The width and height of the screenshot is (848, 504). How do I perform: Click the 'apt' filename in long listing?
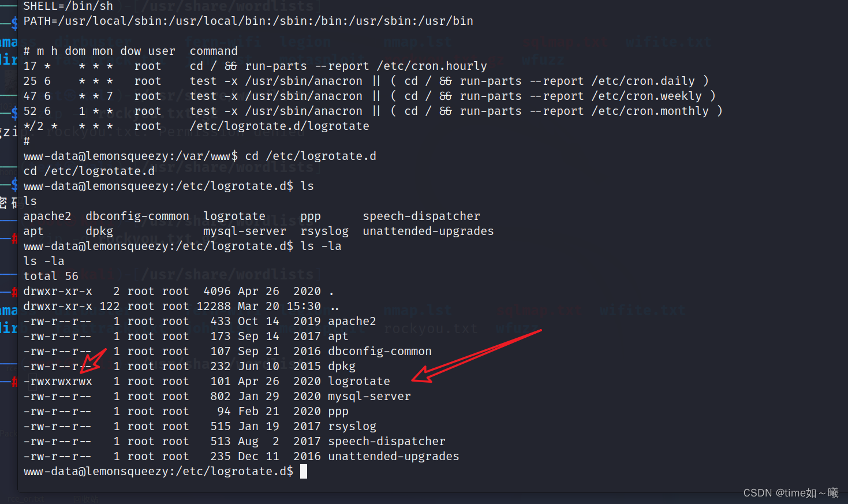point(338,337)
